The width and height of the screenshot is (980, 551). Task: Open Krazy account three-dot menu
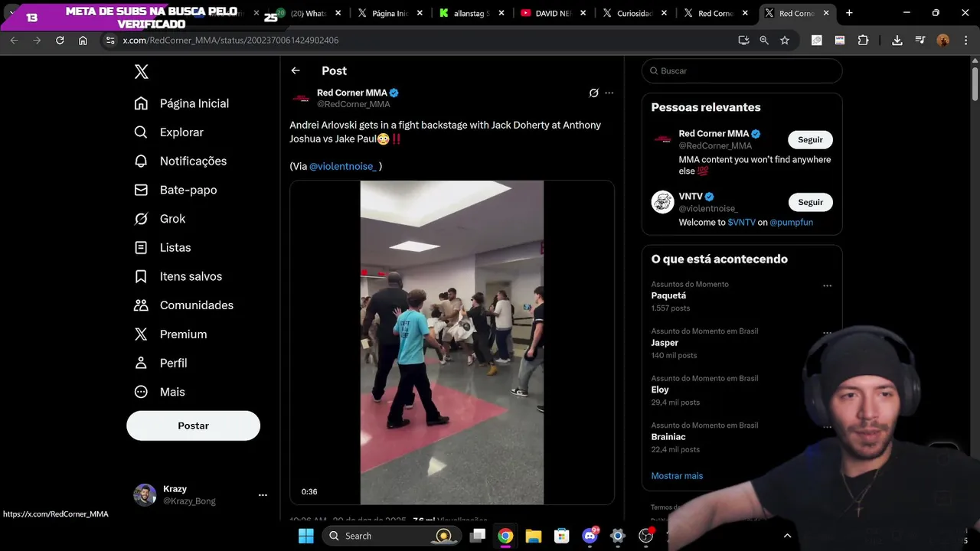tap(263, 495)
